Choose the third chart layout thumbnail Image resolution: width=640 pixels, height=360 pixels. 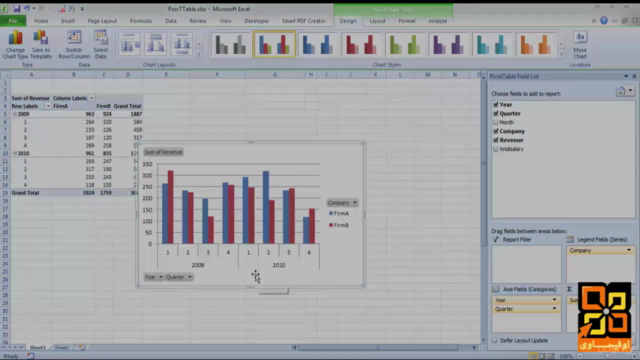(x=182, y=44)
